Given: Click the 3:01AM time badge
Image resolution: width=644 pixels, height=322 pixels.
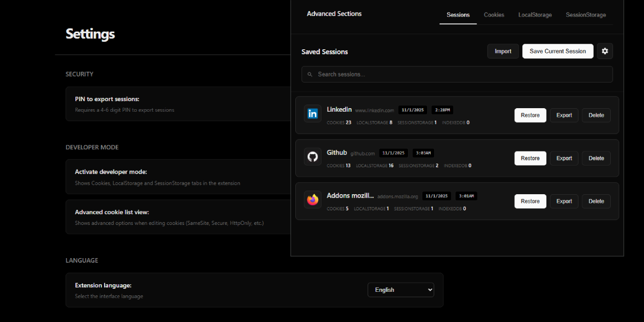Looking at the screenshot, I should coord(466,196).
